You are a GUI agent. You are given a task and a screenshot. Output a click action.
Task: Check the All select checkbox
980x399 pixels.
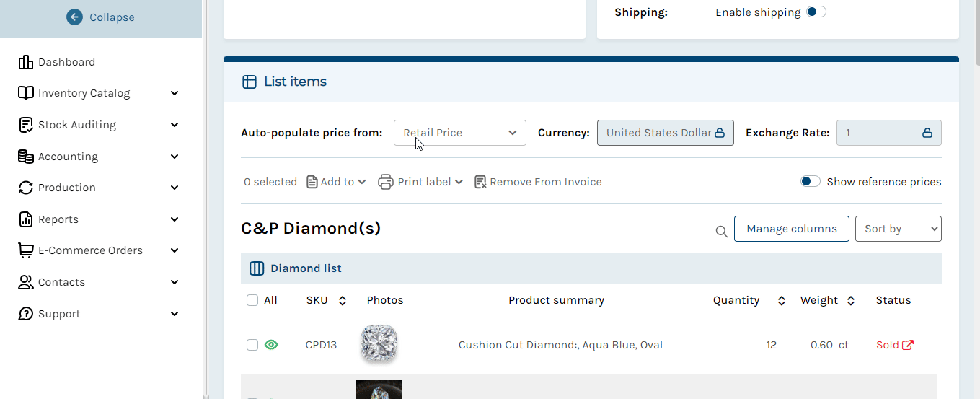coord(252,300)
